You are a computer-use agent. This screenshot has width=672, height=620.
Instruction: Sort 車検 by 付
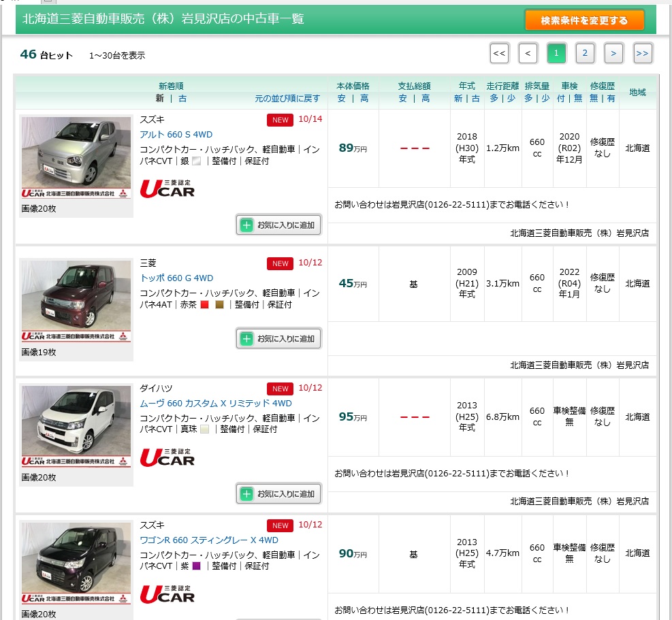560,99
